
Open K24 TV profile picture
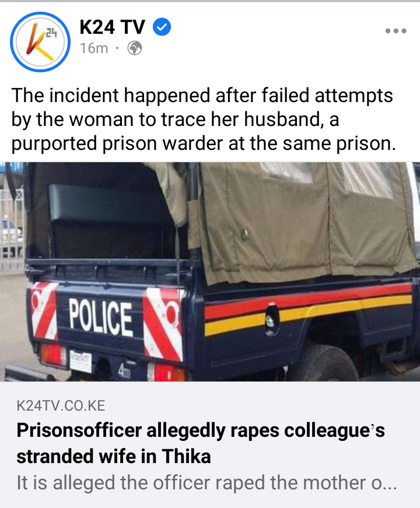click(x=40, y=42)
